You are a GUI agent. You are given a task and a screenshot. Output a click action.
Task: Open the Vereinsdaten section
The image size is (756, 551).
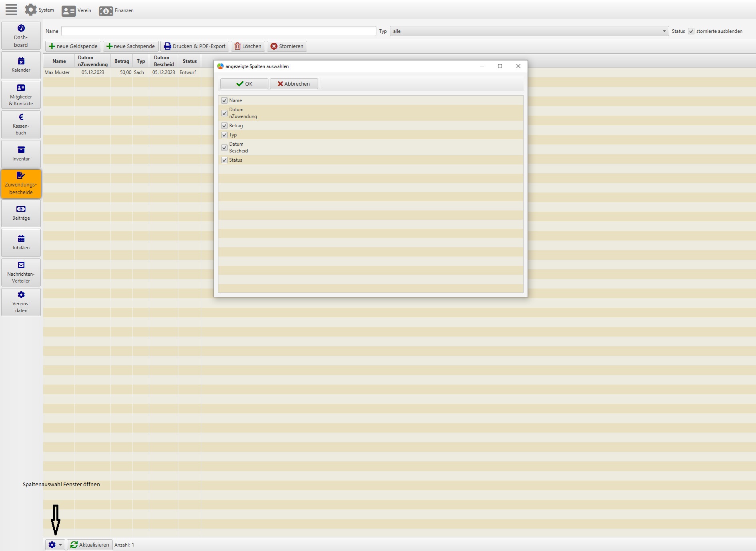[x=21, y=302]
